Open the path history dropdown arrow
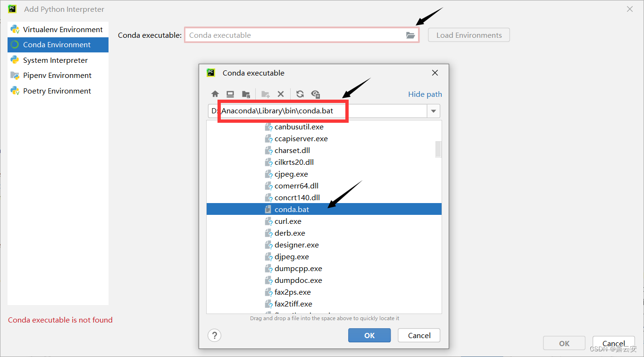 click(434, 111)
